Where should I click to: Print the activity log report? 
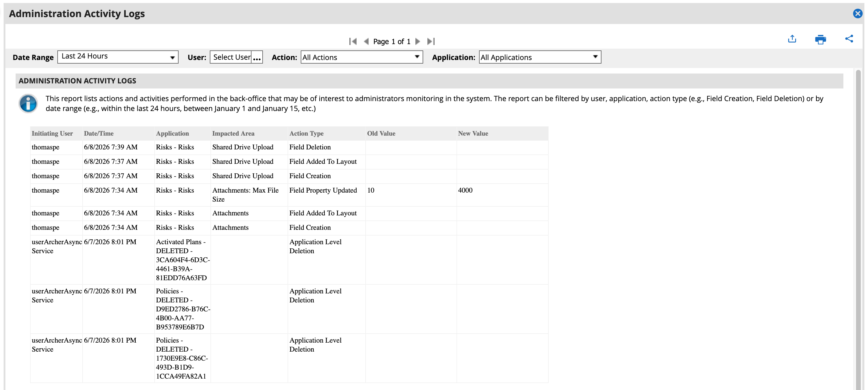pos(821,39)
